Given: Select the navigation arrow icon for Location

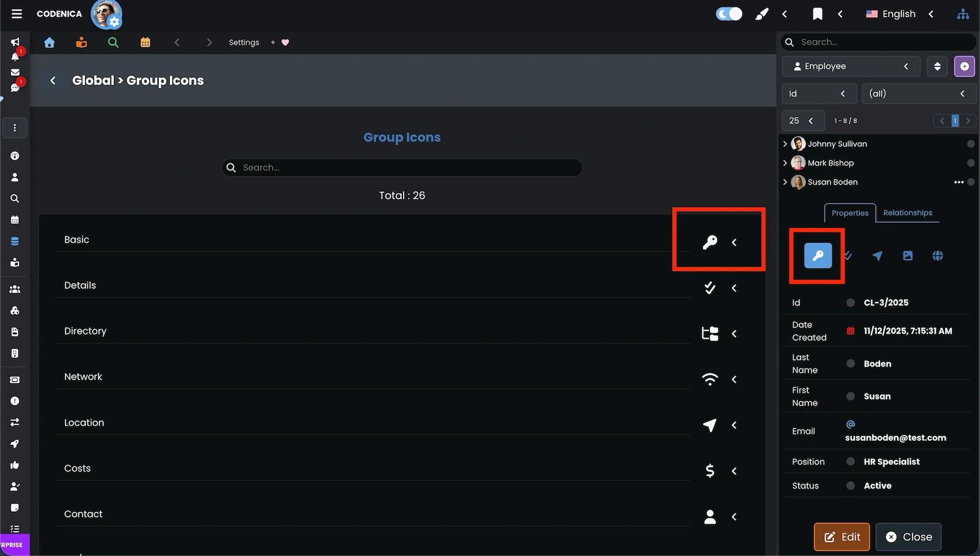Looking at the screenshot, I should tap(709, 425).
